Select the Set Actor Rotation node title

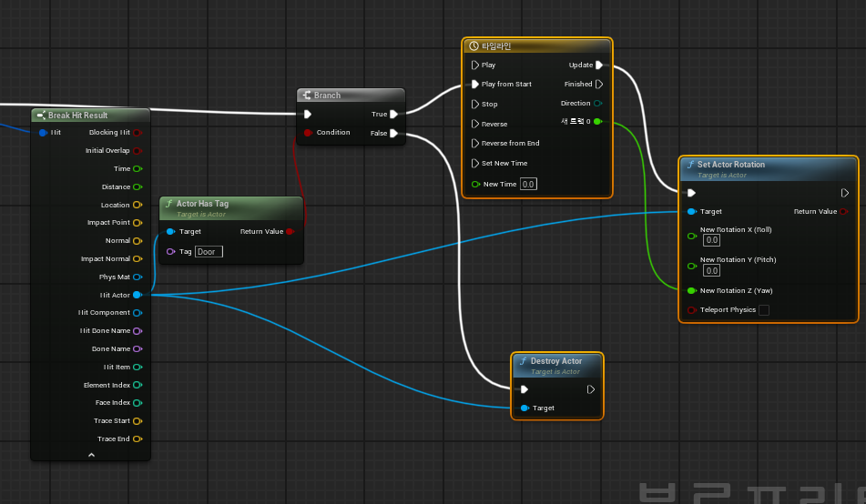click(x=730, y=165)
